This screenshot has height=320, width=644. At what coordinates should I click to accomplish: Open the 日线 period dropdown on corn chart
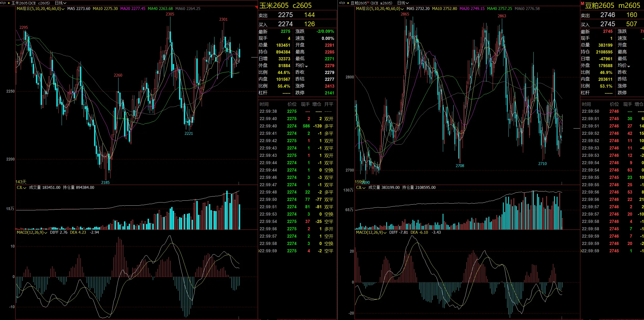61,3
